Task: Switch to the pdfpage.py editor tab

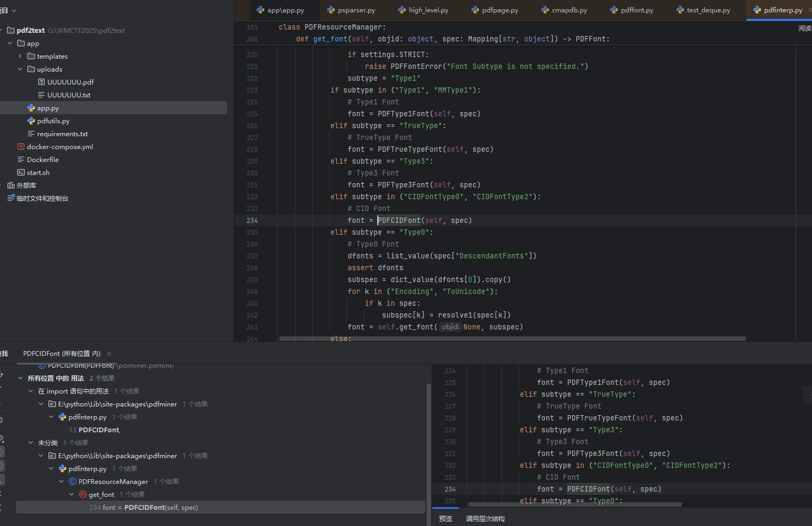Action: [495, 10]
